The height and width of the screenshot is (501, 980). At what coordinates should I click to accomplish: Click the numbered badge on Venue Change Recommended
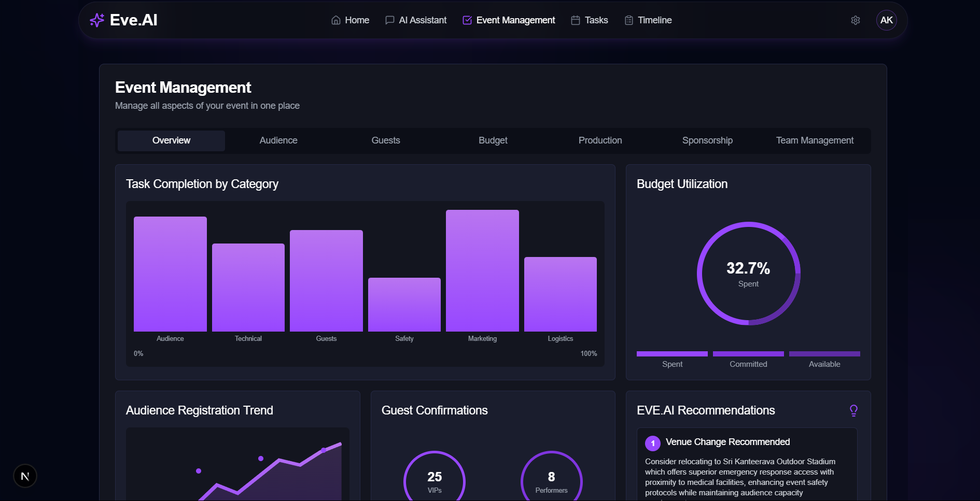pyautogui.click(x=652, y=443)
